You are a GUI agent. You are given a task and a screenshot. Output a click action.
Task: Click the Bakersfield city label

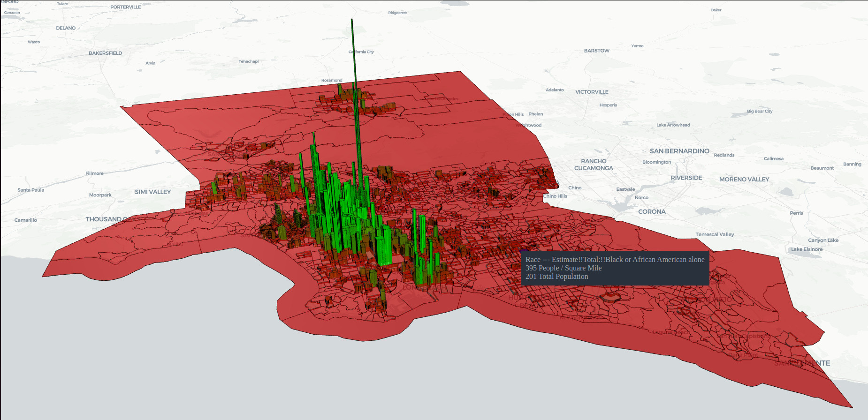pos(105,53)
